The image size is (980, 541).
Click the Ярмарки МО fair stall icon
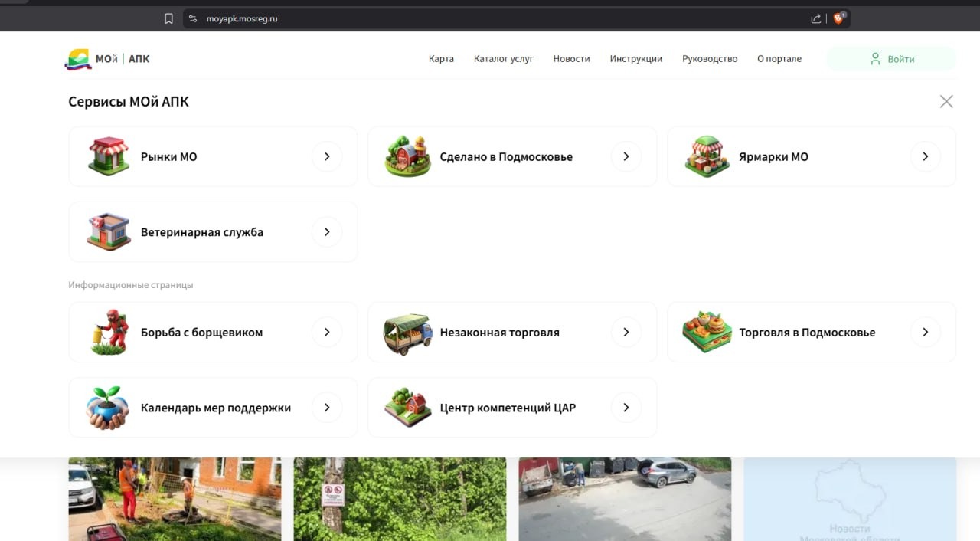click(x=707, y=156)
